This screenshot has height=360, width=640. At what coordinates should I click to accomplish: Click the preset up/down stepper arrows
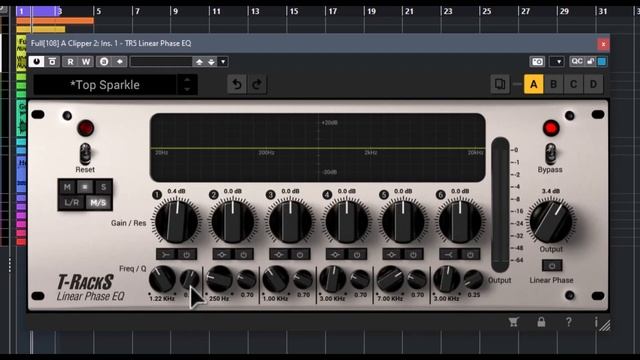[187, 85]
